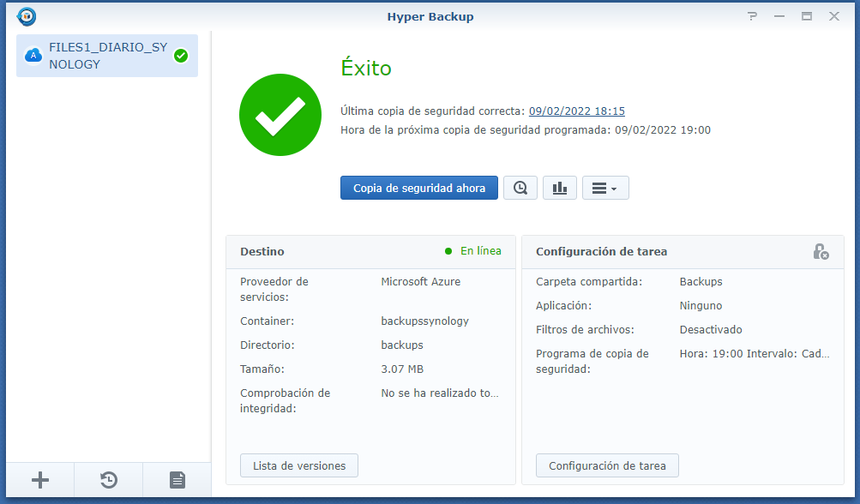Start backup with Copia de seguridad ahora
Screen dimensions: 860x504
(x=418, y=187)
